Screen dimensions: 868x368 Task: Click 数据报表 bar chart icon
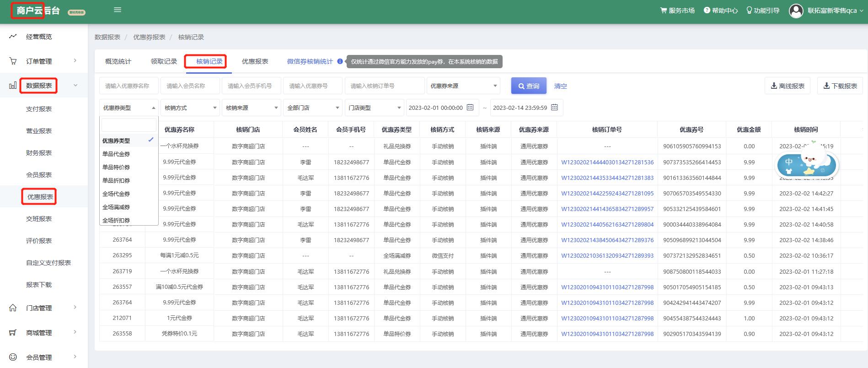(x=13, y=86)
